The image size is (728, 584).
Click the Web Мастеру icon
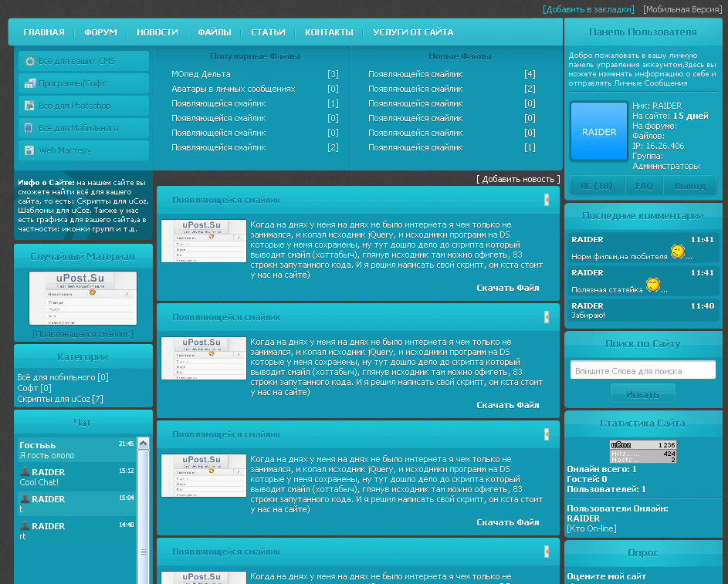[x=29, y=150]
